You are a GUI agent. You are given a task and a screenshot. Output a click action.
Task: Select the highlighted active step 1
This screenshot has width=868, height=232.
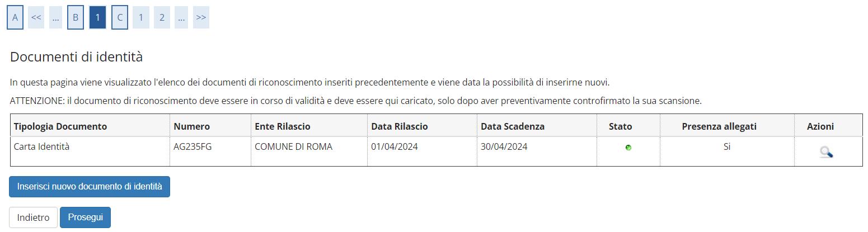coord(97,17)
